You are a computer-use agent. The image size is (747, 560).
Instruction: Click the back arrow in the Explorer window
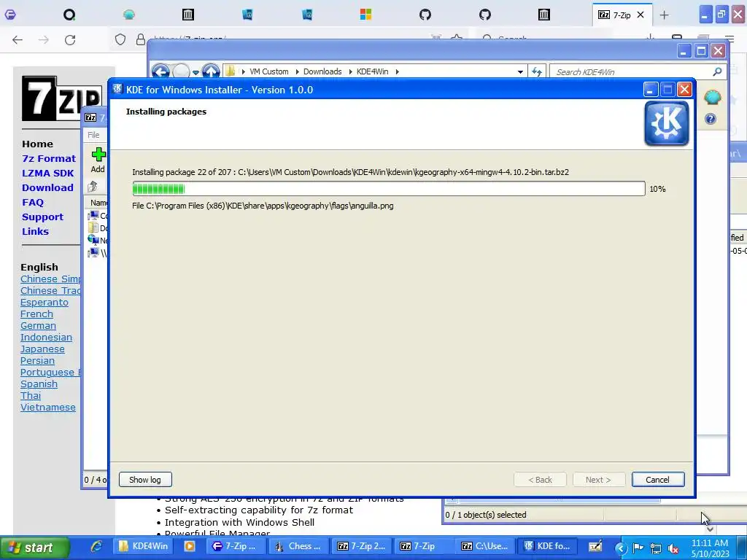161,72
